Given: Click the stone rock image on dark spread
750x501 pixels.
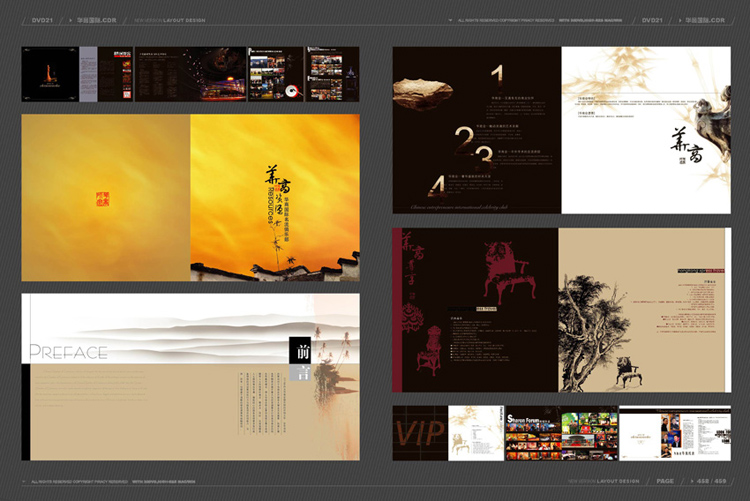Looking at the screenshot, I should pos(422,93).
